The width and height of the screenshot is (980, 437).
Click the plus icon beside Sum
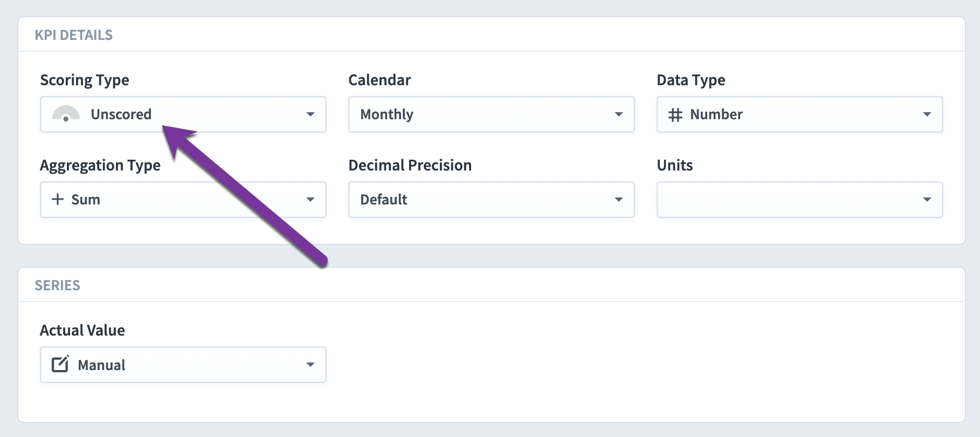click(x=58, y=199)
